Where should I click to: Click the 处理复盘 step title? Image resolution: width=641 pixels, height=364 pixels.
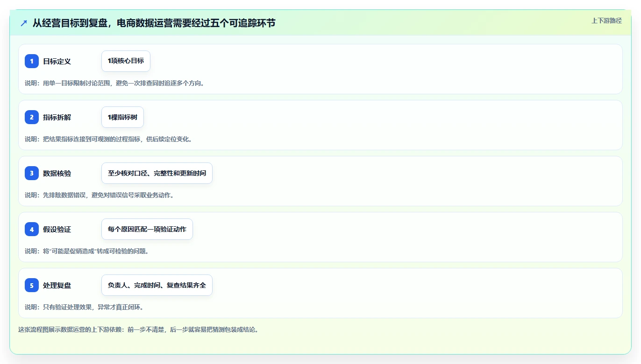point(57,285)
